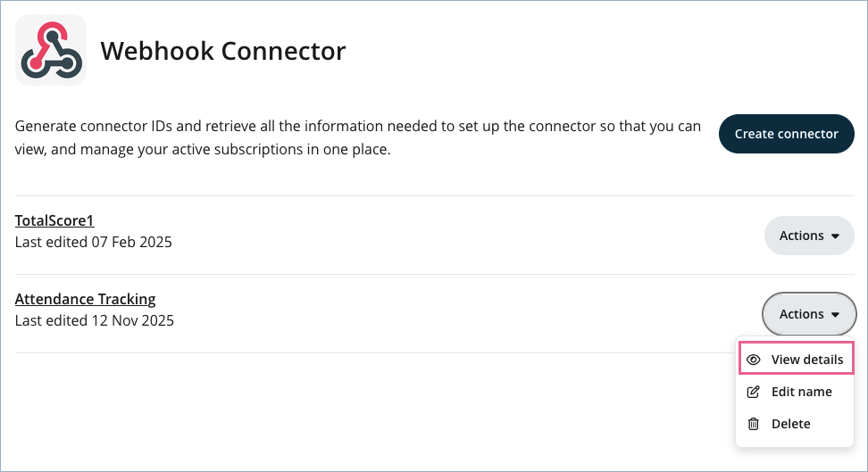868x472 pixels.
Task: Select View details from the Actions menu
Action: pos(806,360)
